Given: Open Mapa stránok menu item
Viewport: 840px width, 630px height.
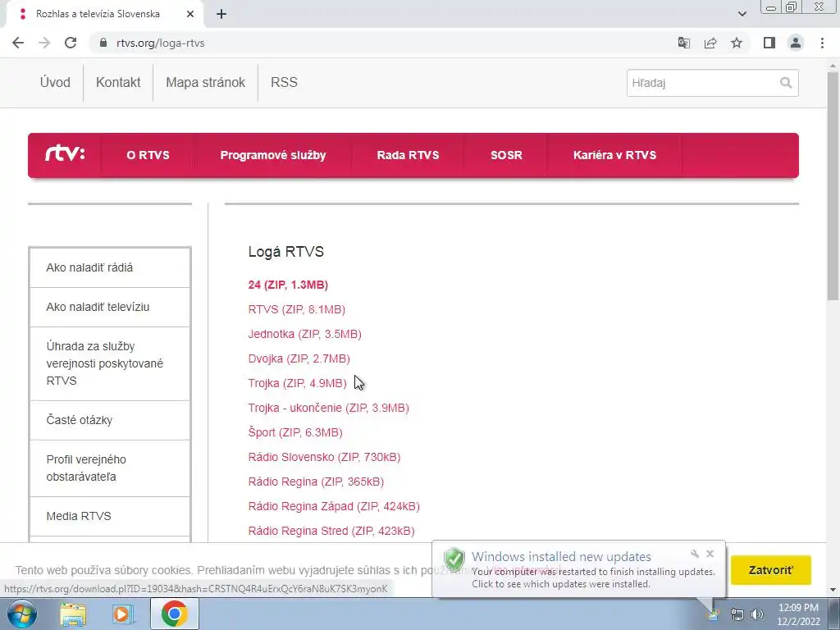Looking at the screenshot, I should [x=206, y=83].
